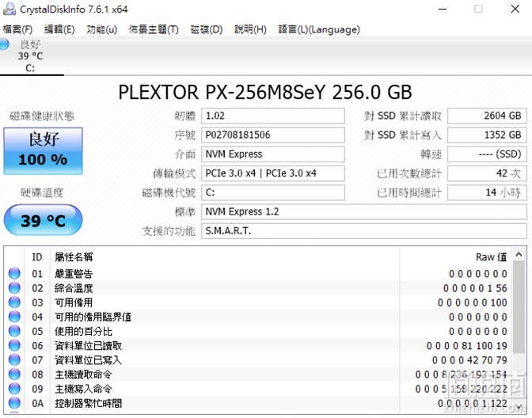This screenshot has height=418, width=532.
Task: Click raw value 0 0 0 0 0 0 100
Action: point(473,302)
